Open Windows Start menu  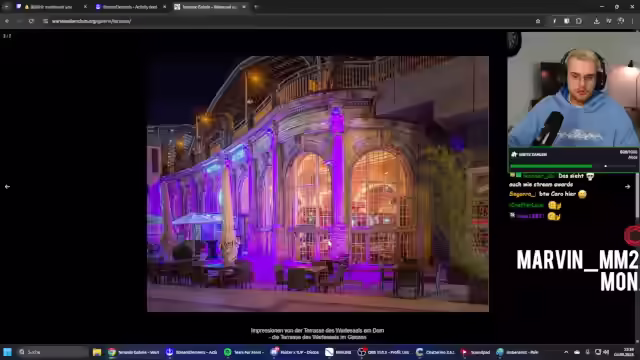(7, 352)
